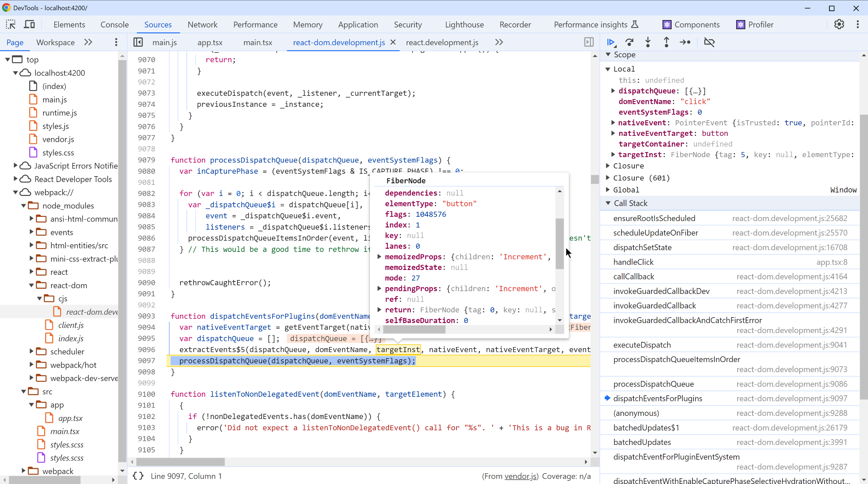Select the Workspace navigator tab
868x484 pixels.
56,42
